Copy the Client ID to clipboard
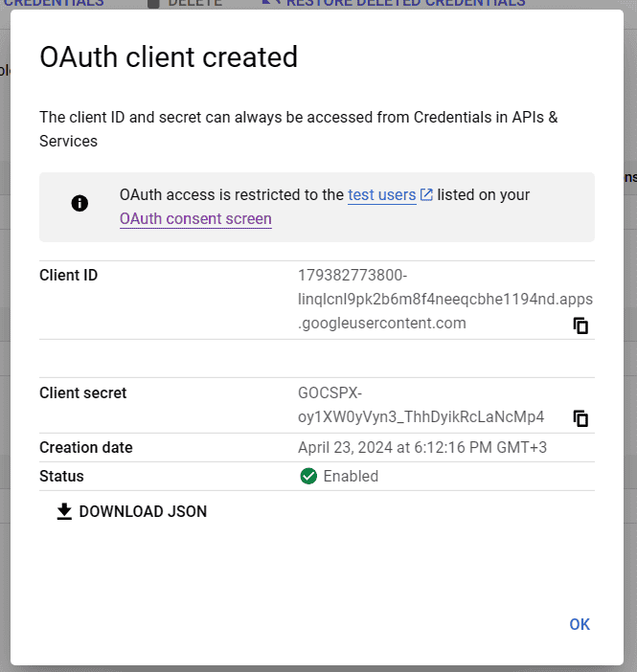Screen dimensions: 637x672 click(x=580, y=325)
